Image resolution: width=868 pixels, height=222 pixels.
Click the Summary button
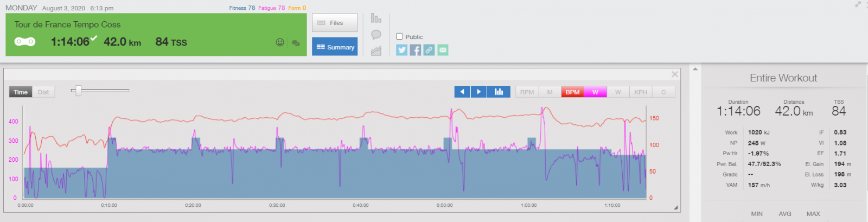coord(335,47)
